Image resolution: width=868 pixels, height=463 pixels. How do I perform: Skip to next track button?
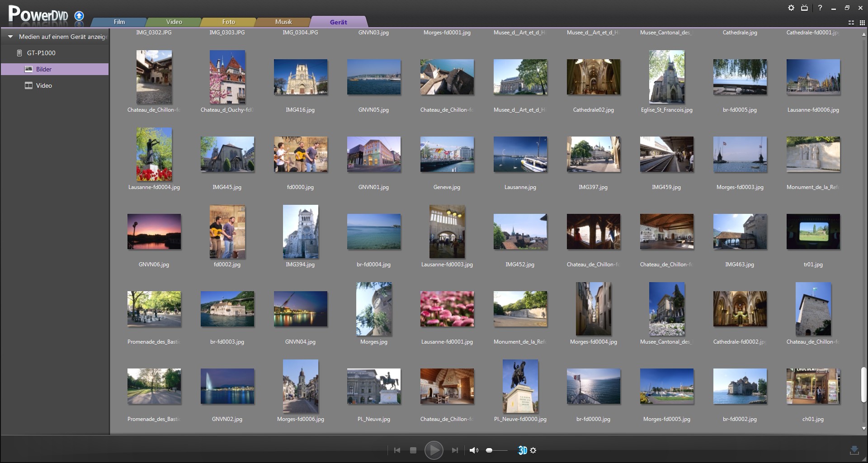coord(455,450)
